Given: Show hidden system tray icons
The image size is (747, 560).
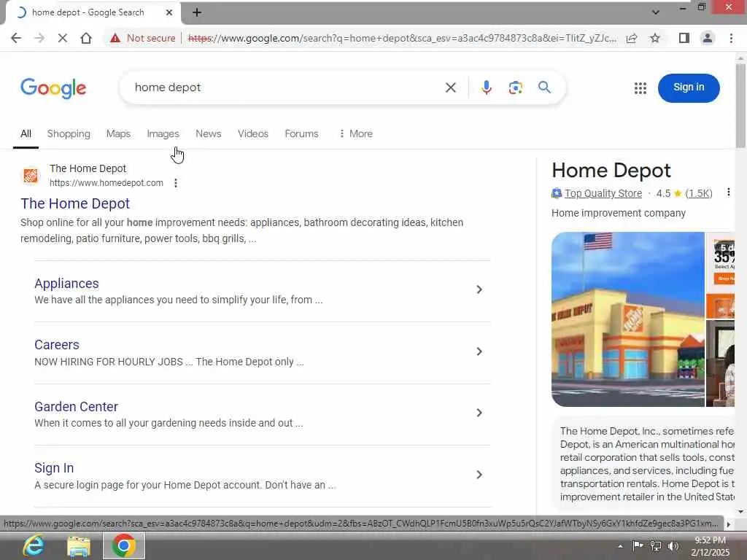Looking at the screenshot, I should (x=620, y=546).
